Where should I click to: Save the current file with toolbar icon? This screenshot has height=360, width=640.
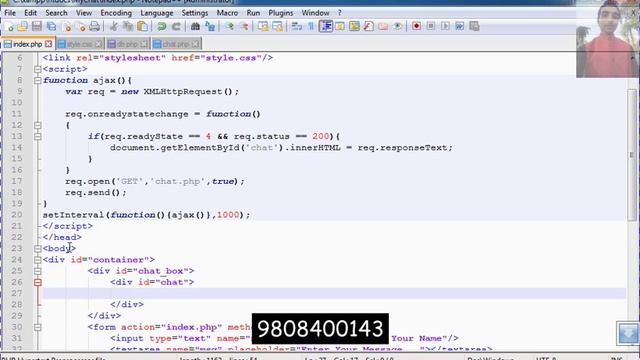37,27
